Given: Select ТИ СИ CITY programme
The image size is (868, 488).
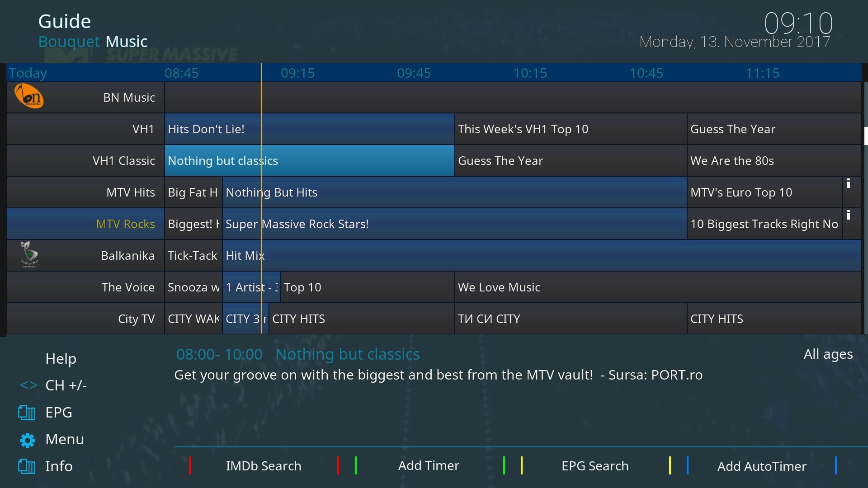Looking at the screenshot, I should pos(571,319).
